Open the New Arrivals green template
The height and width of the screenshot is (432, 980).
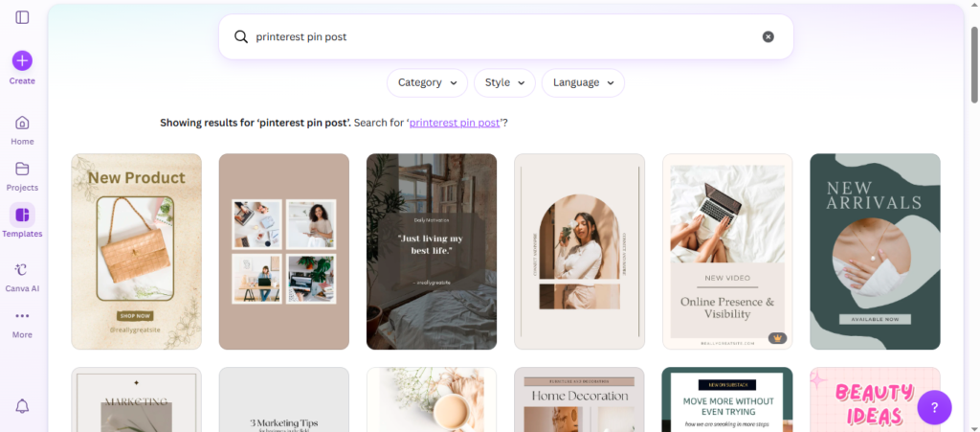875,251
